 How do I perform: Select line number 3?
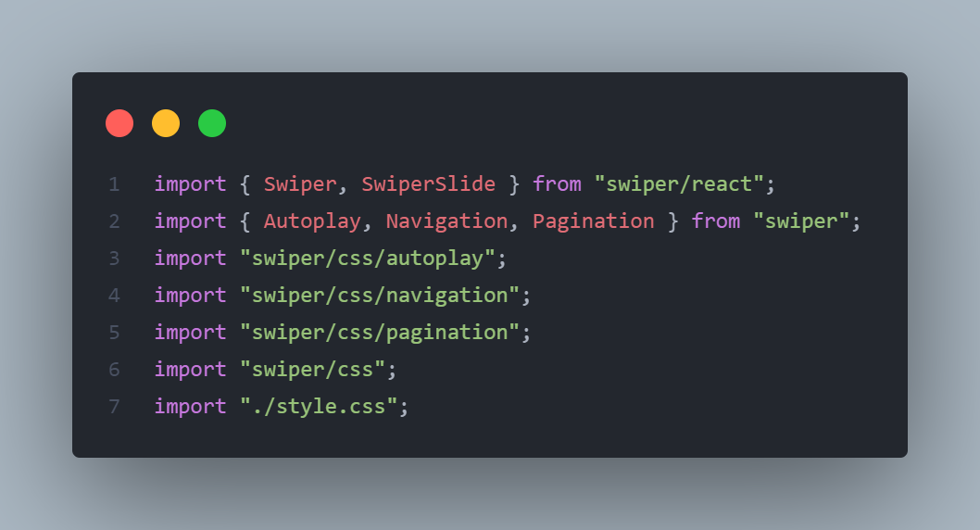click(114, 259)
